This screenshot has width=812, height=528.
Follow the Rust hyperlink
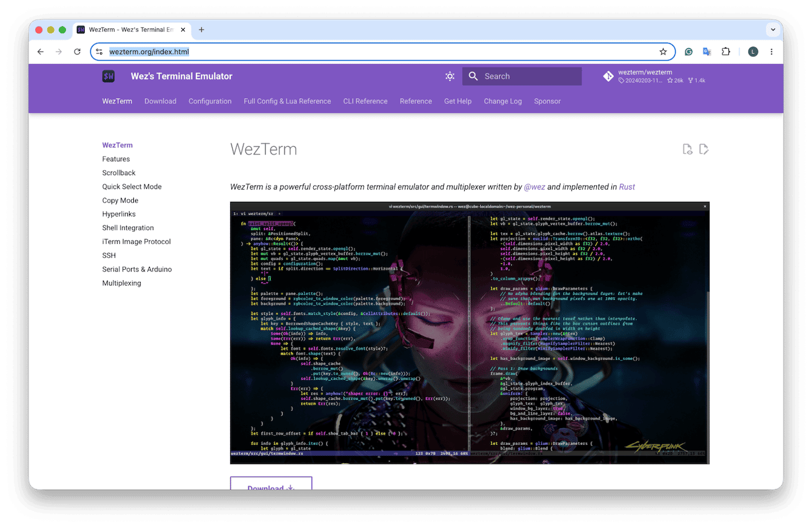(x=627, y=187)
